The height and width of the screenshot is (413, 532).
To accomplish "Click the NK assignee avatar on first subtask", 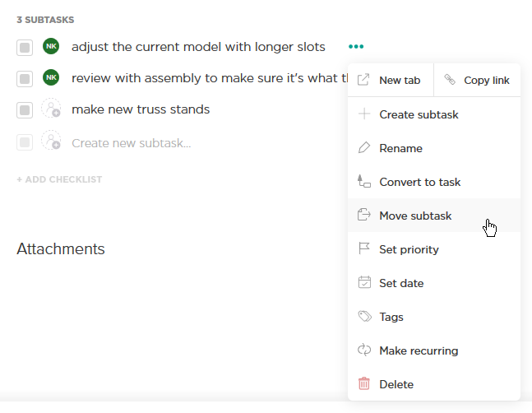I will 51,47.
